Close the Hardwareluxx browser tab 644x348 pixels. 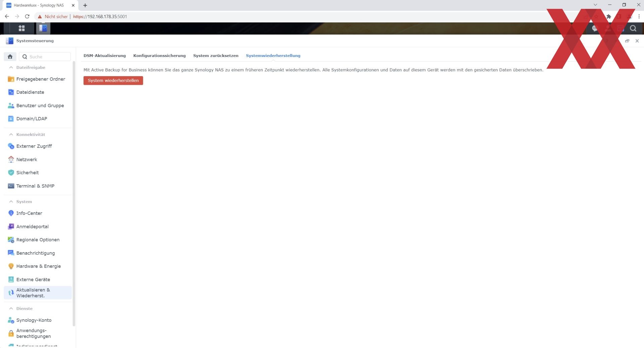[x=73, y=5]
